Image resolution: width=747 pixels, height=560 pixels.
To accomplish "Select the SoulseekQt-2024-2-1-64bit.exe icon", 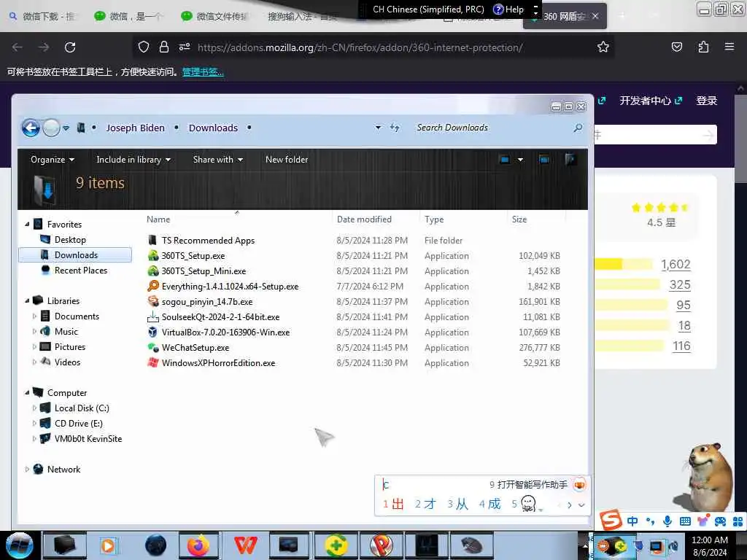I will tap(152, 316).
